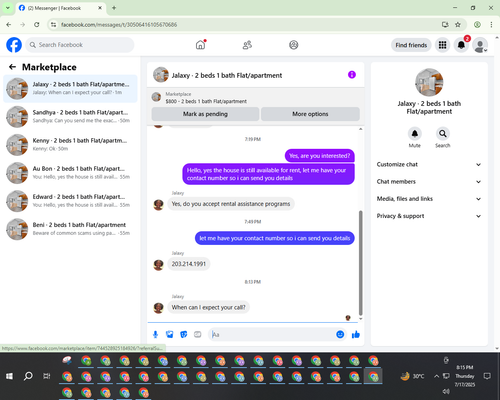Image resolution: width=500 pixels, height=400 pixels.
Task: Click the chat scroll down arrow
Action: click(360, 319)
